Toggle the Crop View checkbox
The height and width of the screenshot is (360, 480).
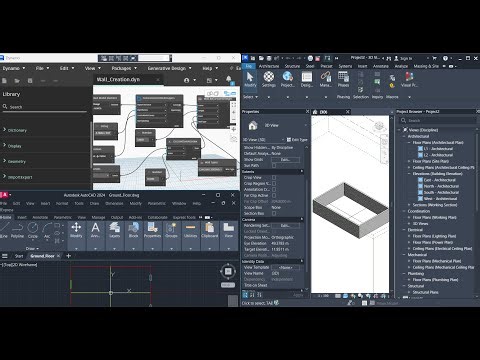click(274, 178)
